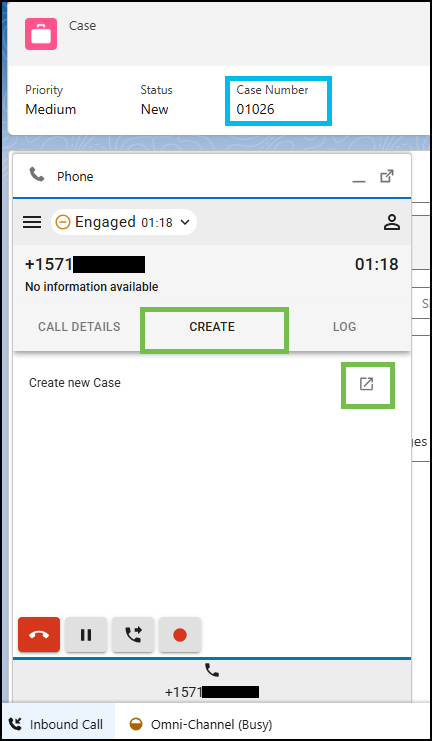
Task: Launch Create new Case open icon
Action: coord(367,384)
